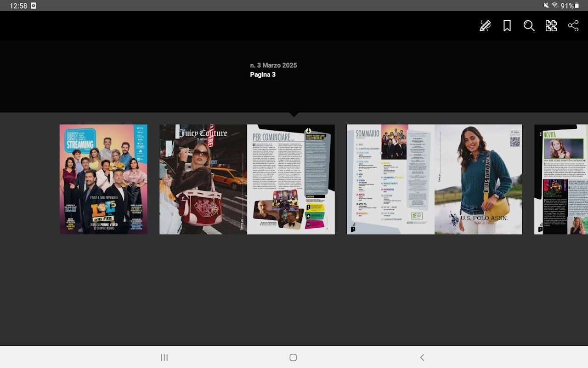The image size is (588, 368).
Task: Open the Android recent apps button
Action: click(164, 357)
